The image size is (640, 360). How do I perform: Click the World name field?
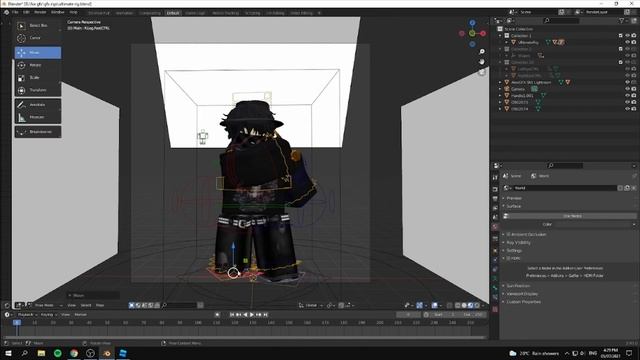point(565,188)
